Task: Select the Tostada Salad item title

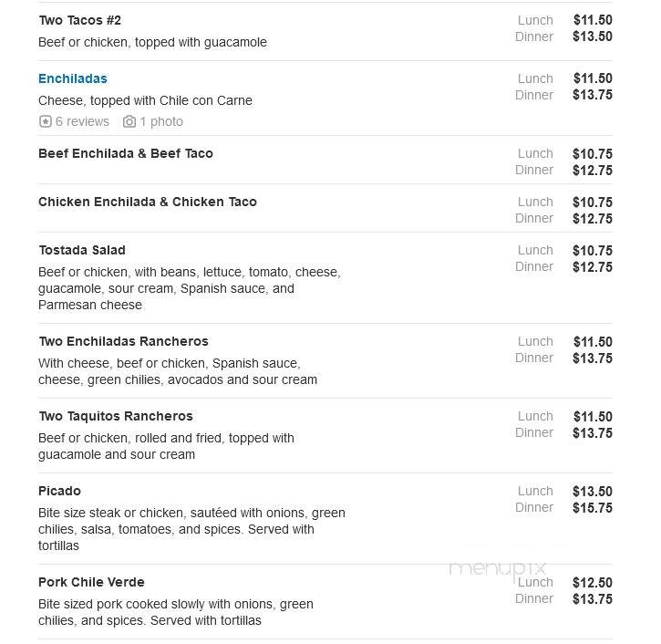Action: pos(82,251)
